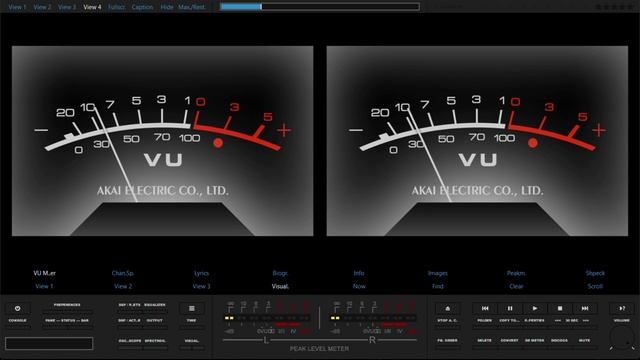This screenshot has width=640, height=360.
Task: Run the DR METER
Action: point(535,341)
